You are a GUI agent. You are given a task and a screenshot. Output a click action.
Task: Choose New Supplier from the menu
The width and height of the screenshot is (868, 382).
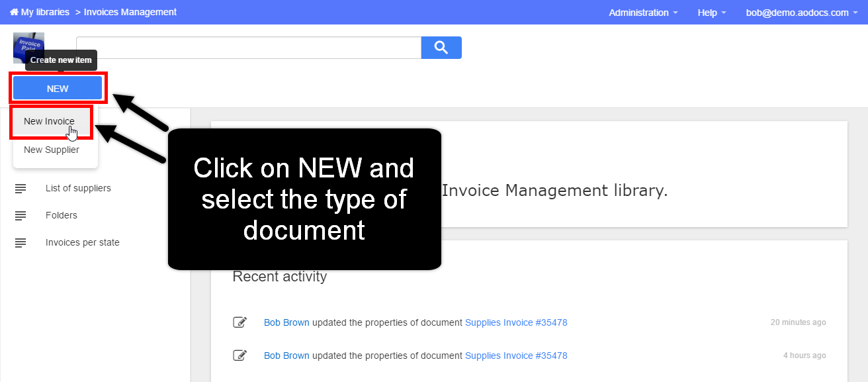coord(52,150)
